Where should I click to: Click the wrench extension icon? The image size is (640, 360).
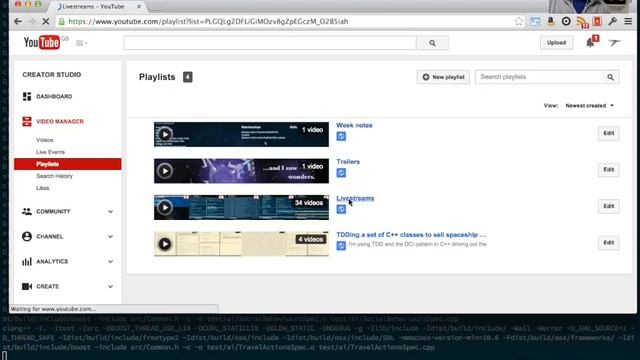coord(612,22)
